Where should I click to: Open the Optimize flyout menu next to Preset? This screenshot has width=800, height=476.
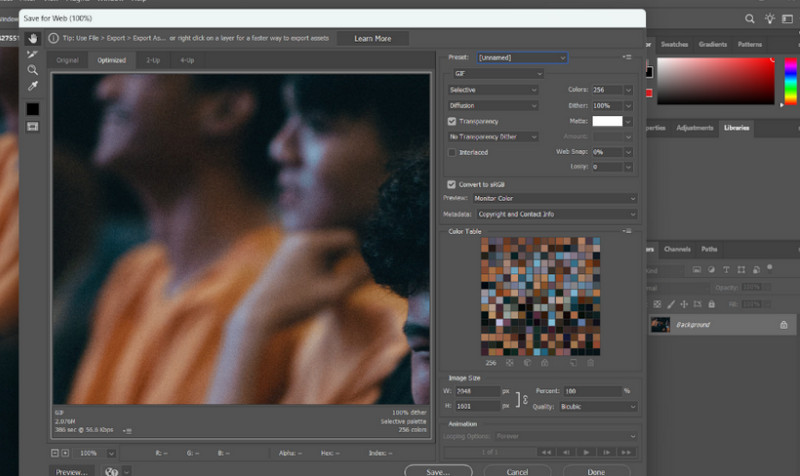click(627, 57)
